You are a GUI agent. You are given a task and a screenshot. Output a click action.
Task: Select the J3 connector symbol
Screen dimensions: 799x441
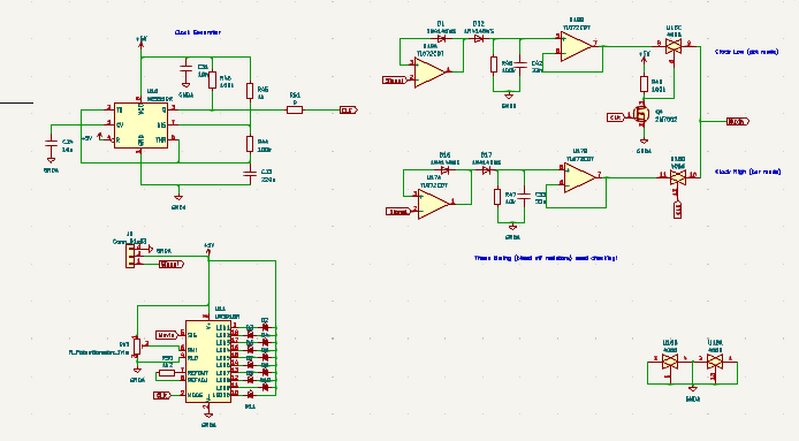(x=131, y=256)
